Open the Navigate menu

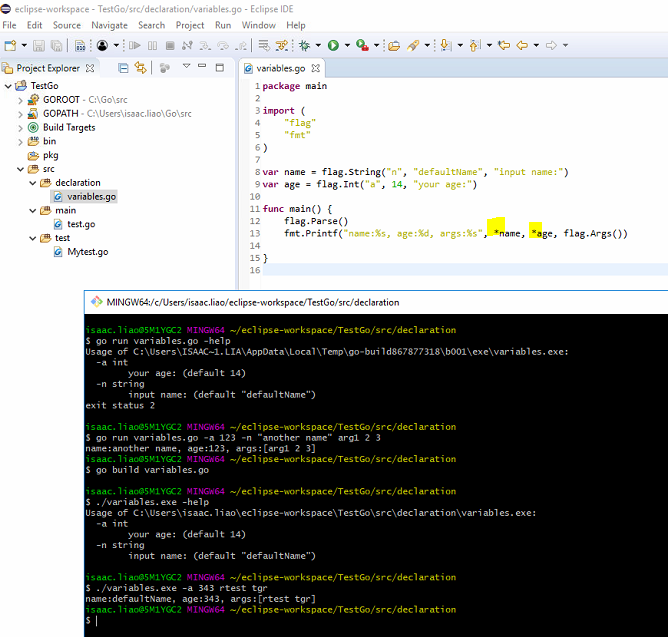point(109,24)
